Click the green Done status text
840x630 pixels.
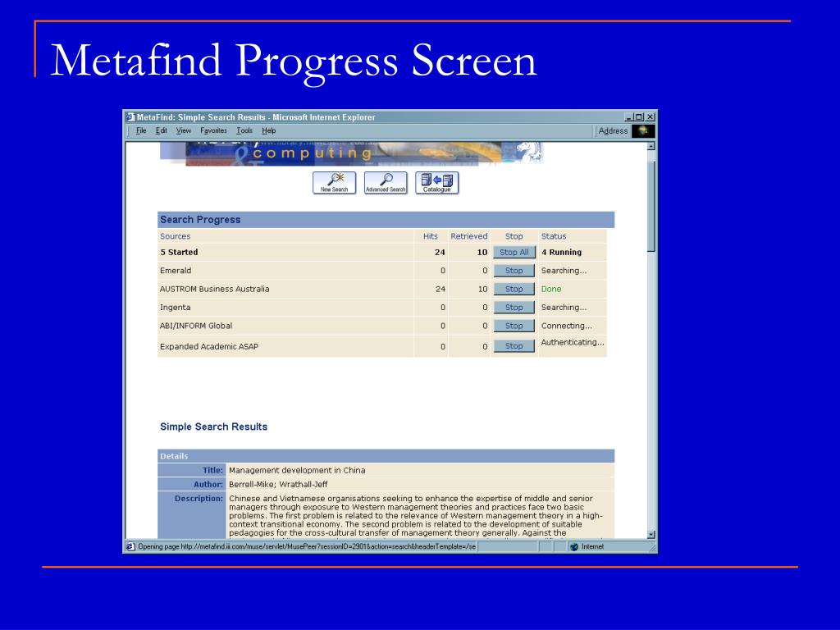click(x=551, y=289)
